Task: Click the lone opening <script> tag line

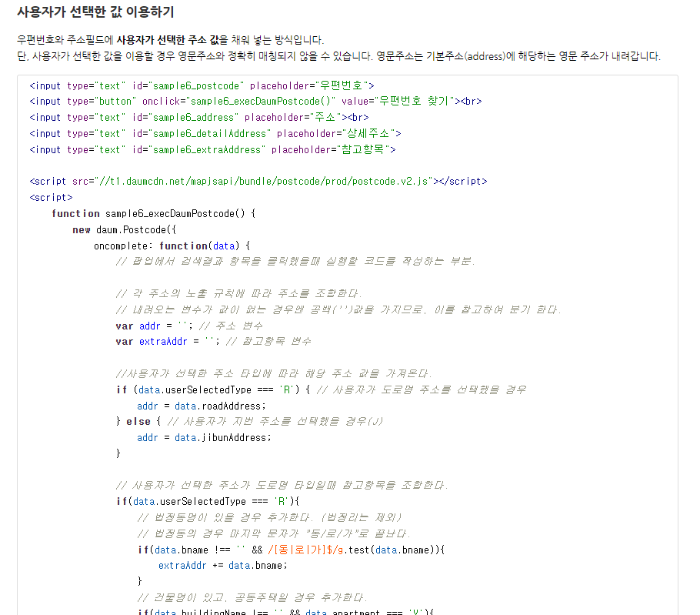Action: (51, 197)
